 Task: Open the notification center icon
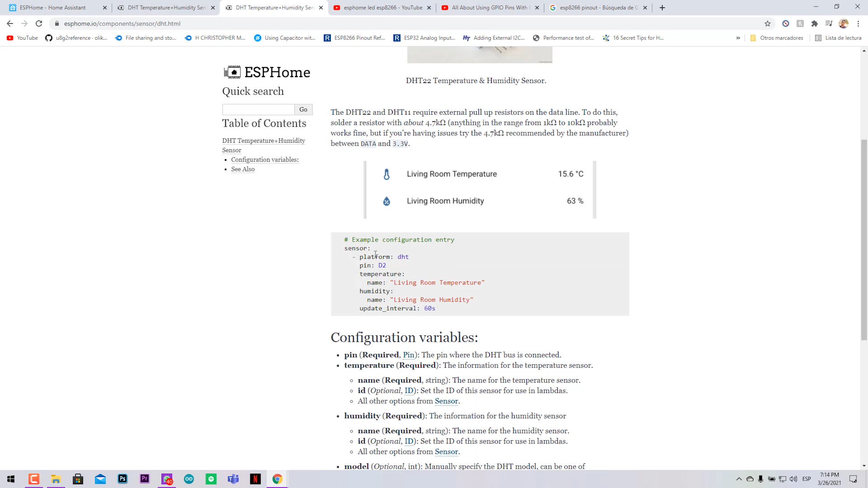[853, 479]
